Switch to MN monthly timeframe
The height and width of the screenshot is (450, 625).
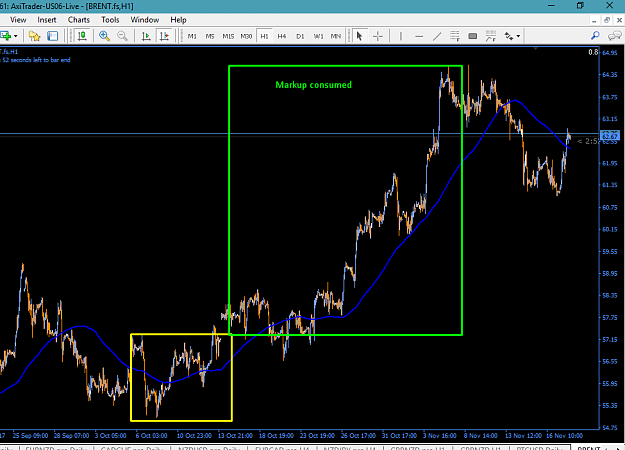pos(336,36)
